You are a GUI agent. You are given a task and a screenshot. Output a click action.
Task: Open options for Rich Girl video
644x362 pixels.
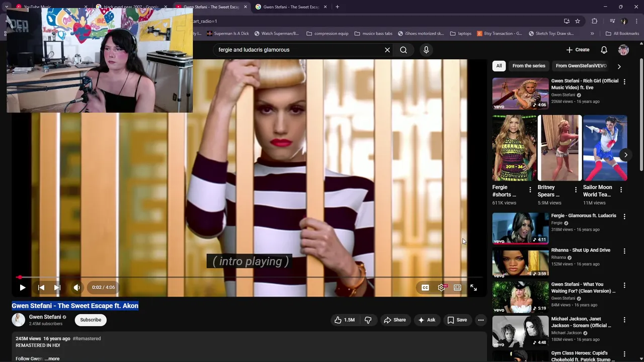pyautogui.click(x=624, y=81)
